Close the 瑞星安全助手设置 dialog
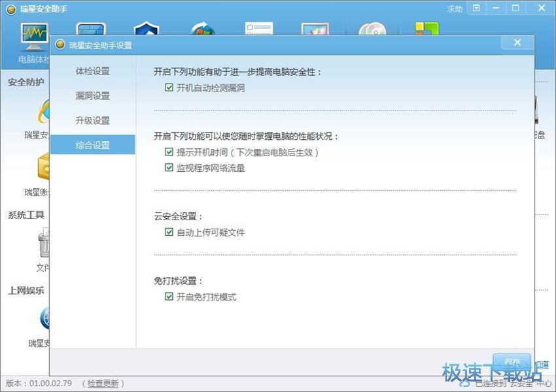 click(517, 42)
